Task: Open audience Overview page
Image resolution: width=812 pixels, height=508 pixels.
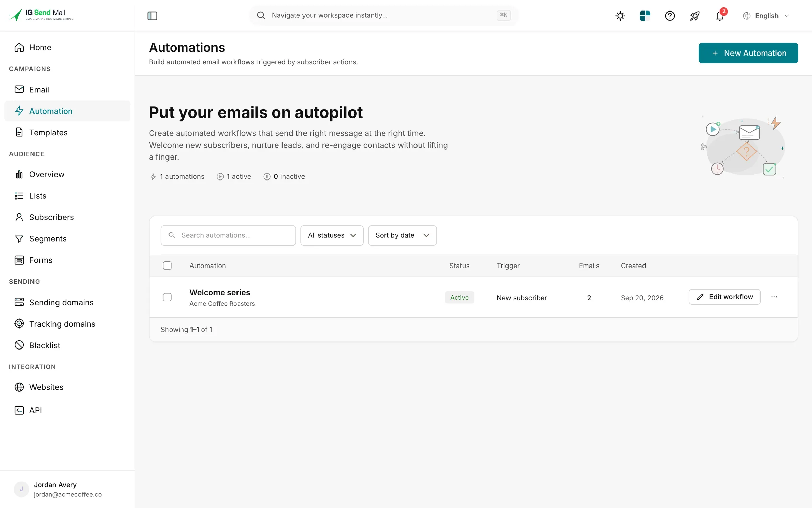Action: (67, 174)
